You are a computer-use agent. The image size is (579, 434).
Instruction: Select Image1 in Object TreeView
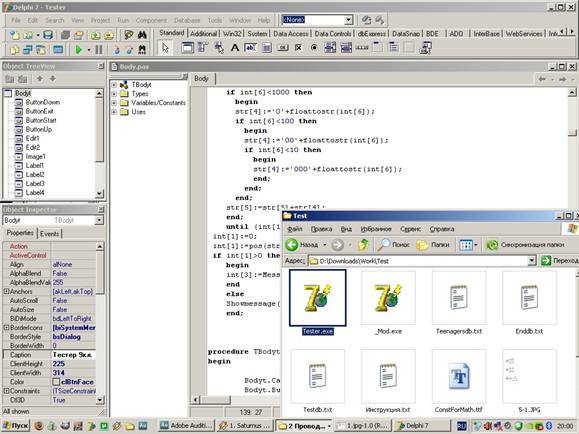pyautogui.click(x=35, y=157)
